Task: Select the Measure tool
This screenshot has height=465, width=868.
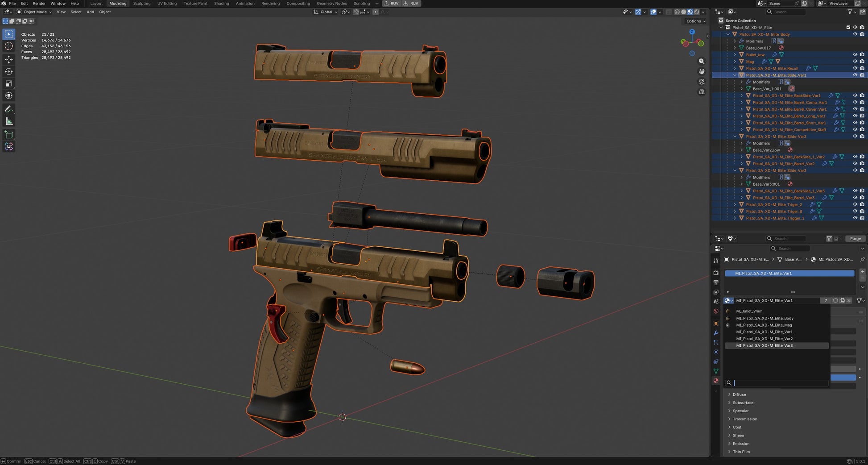Action: (x=9, y=121)
